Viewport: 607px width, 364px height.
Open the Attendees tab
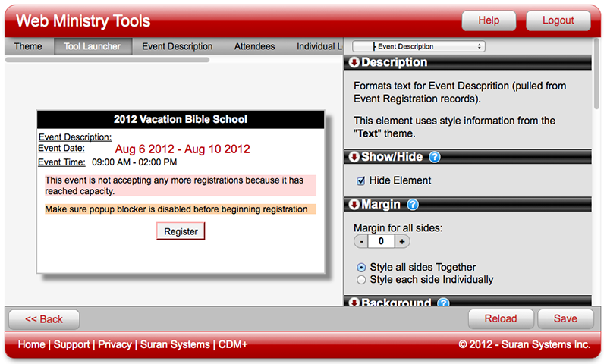pyautogui.click(x=254, y=46)
